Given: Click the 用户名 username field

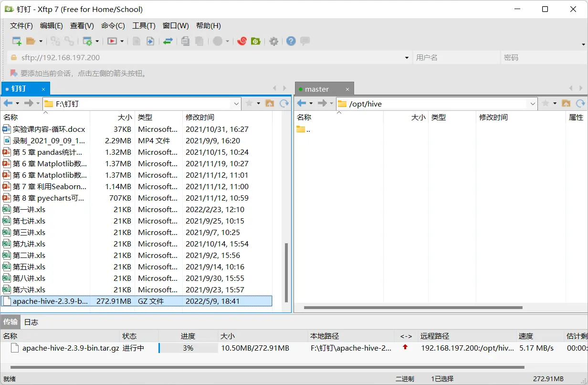Looking at the screenshot, I should (x=456, y=57).
